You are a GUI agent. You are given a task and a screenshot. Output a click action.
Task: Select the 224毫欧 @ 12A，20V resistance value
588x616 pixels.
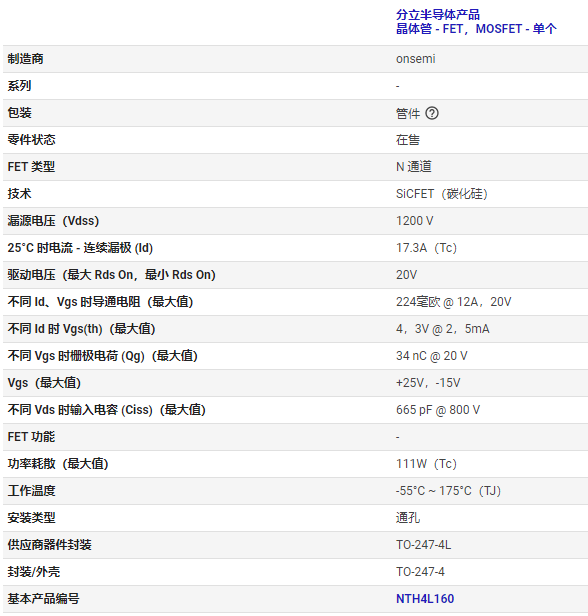(x=453, y=302)
